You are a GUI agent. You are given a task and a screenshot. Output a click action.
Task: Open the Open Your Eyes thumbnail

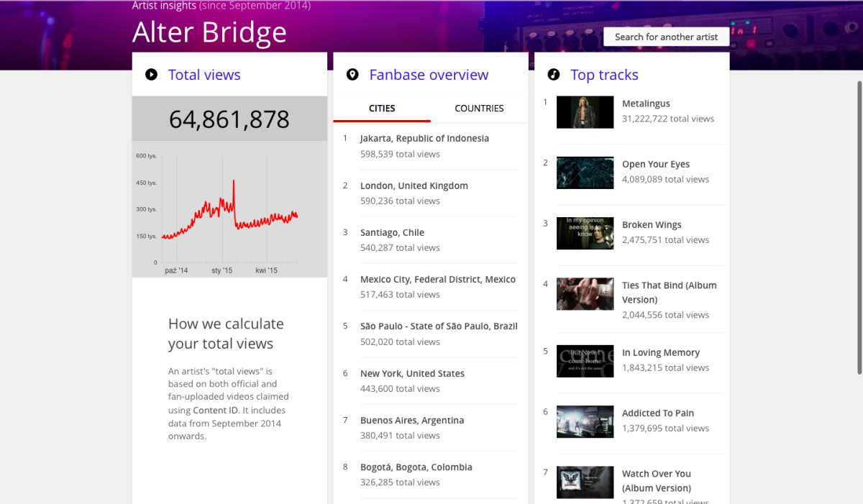point(585,173)
